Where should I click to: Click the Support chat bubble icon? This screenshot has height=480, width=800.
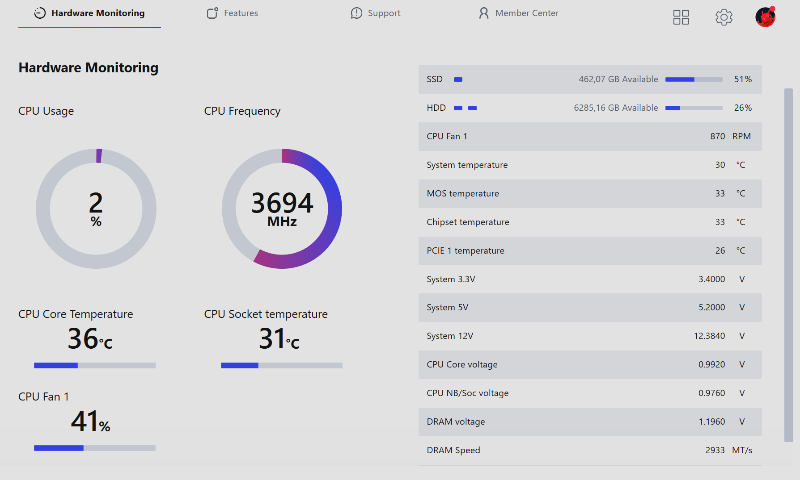click(357, 14)
